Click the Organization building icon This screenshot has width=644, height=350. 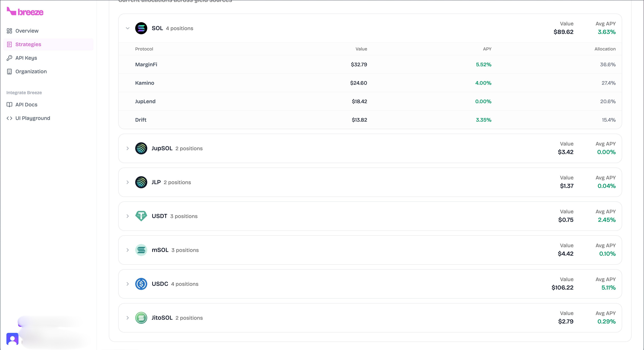point(9,71)
